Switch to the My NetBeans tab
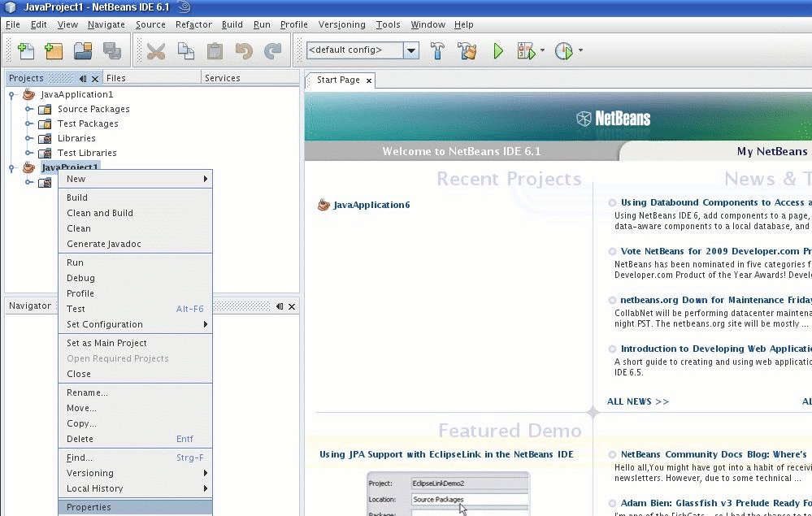This screenshot has height=516, width=812. click(x=771, y=152)
